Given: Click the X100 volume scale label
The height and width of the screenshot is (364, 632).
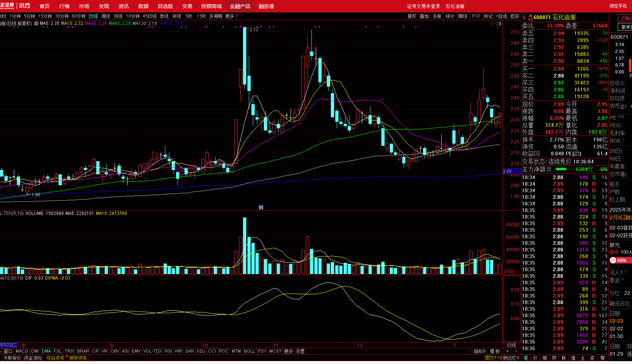Looking at the screenshot, I should (509, 272).
